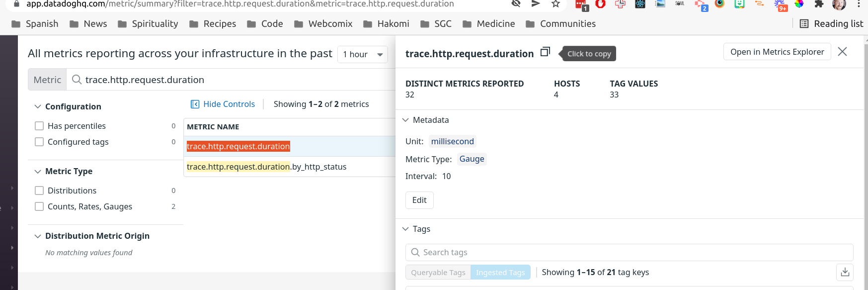
Task: Open the green smiley face extension
Action: point(739,4)
